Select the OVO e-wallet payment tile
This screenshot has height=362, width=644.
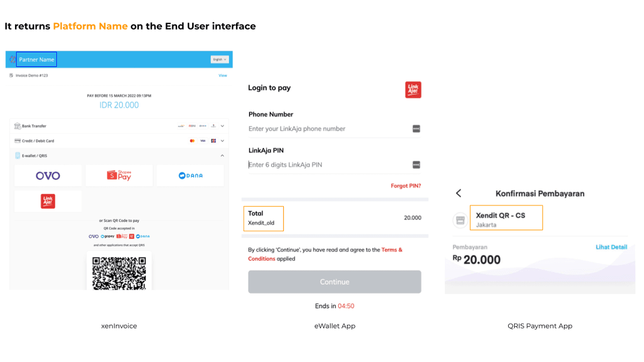coord(48,175)
